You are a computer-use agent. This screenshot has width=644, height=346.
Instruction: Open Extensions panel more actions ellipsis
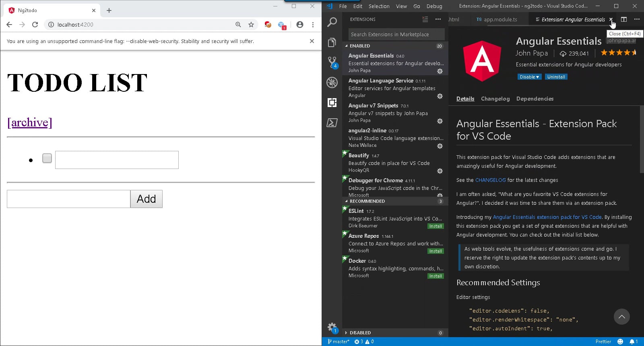[438, 19]
